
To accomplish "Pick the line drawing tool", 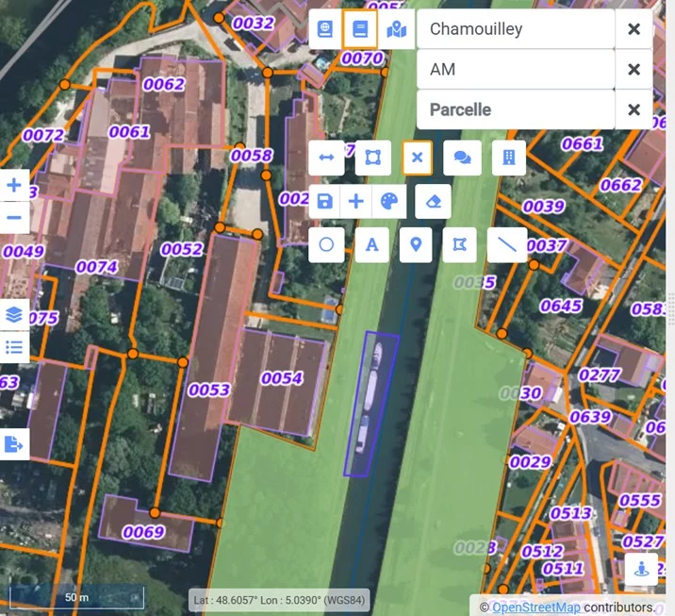I will tap(507, 244).
